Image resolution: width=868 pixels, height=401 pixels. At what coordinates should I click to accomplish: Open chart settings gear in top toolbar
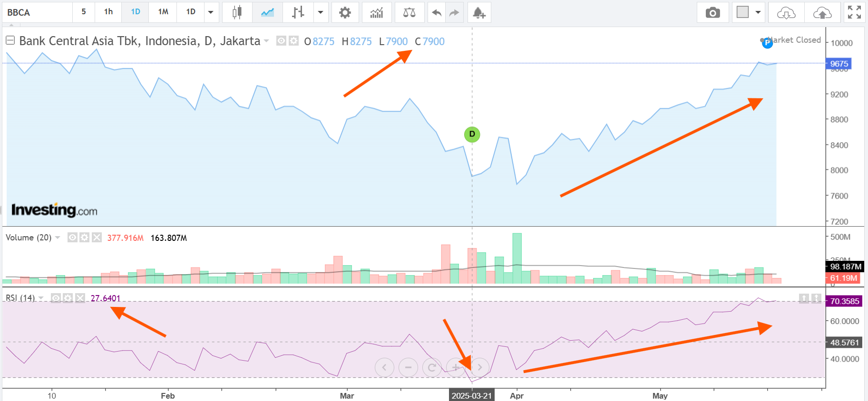345,12
